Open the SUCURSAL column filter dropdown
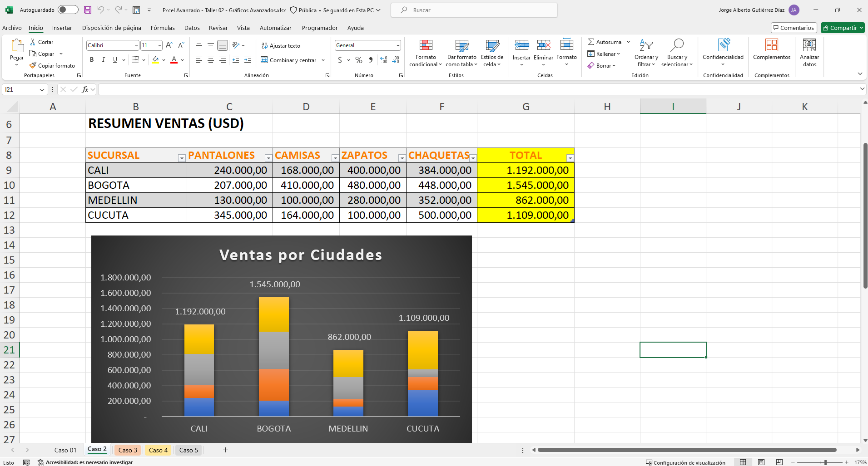This screenshot has width=868, height=466. [181, 158]
